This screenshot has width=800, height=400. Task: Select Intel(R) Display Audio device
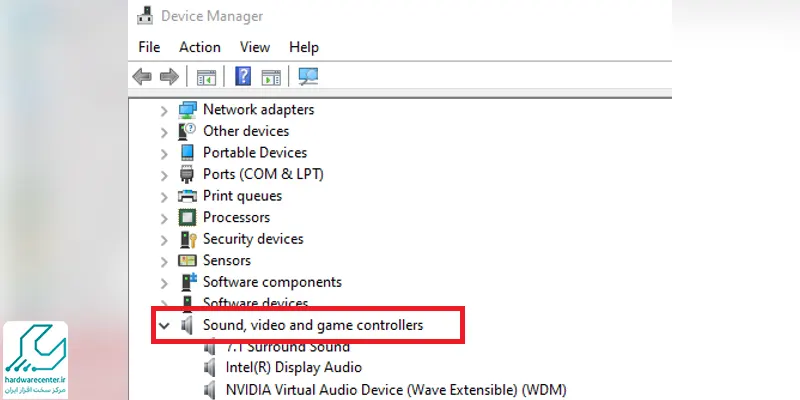[x=293, y=367]
